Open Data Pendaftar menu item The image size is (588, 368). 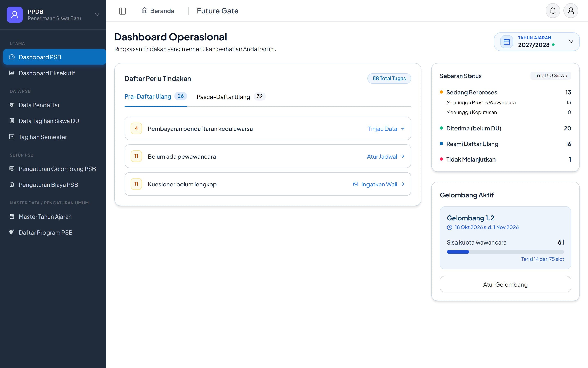[55, 105]
